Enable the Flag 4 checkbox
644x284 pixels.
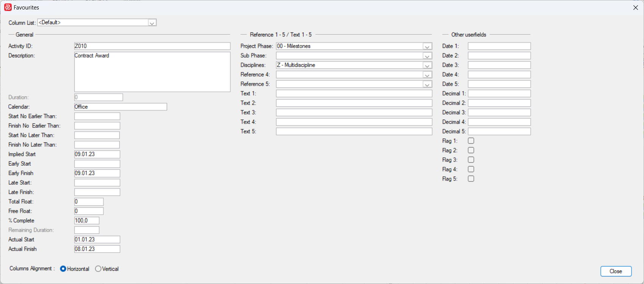click(x=471, y=169)
